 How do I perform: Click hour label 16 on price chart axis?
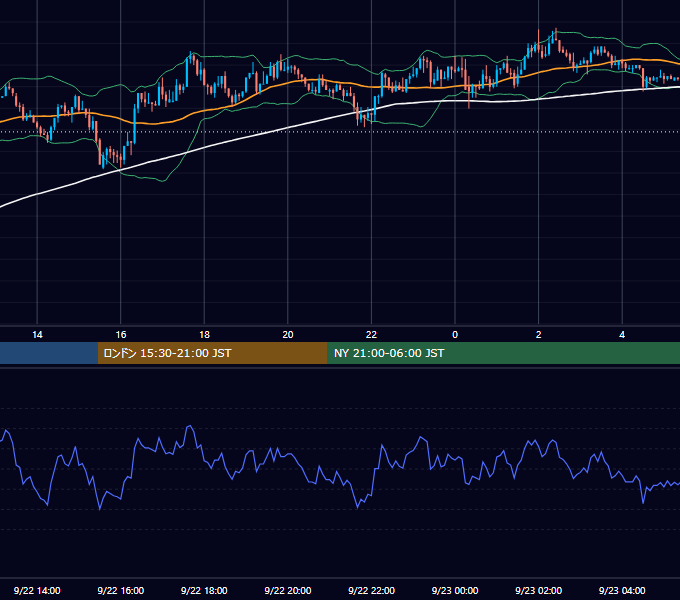point(121,335)
